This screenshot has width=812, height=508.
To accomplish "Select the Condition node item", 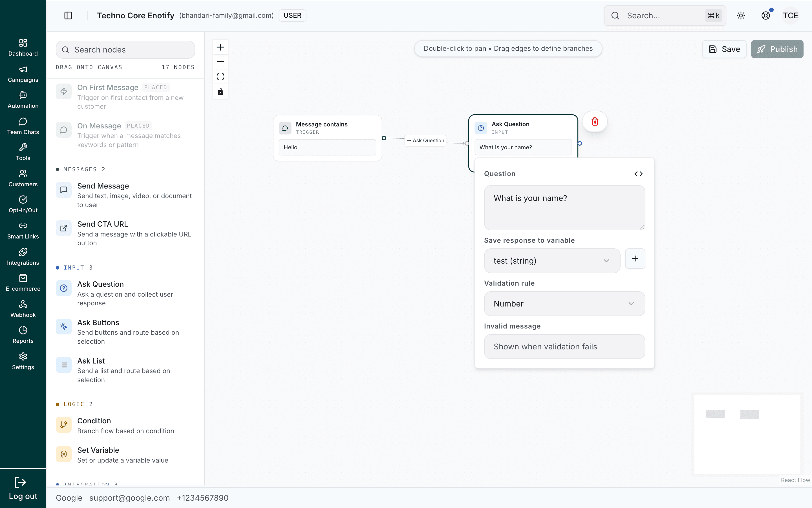I will 125,425.
